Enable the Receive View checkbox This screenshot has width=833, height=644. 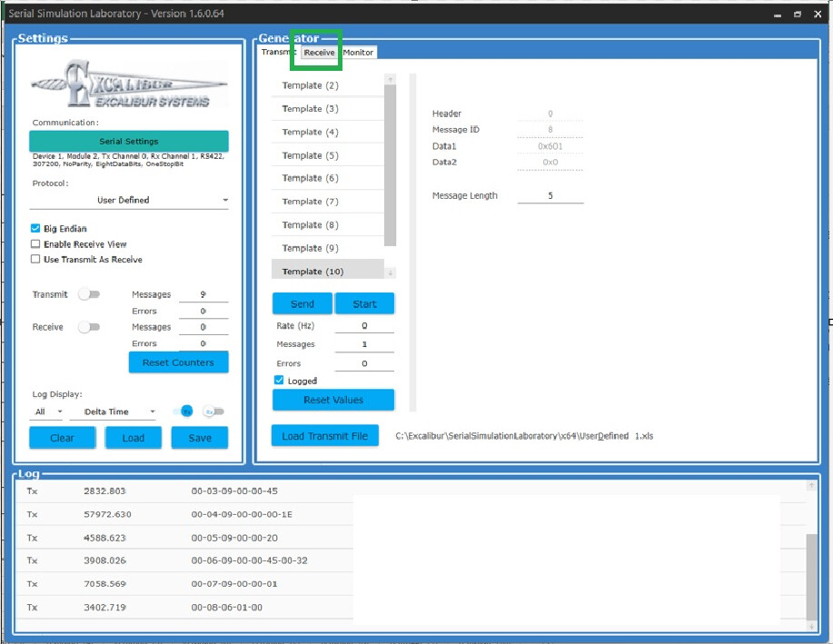tap(35, 243)
